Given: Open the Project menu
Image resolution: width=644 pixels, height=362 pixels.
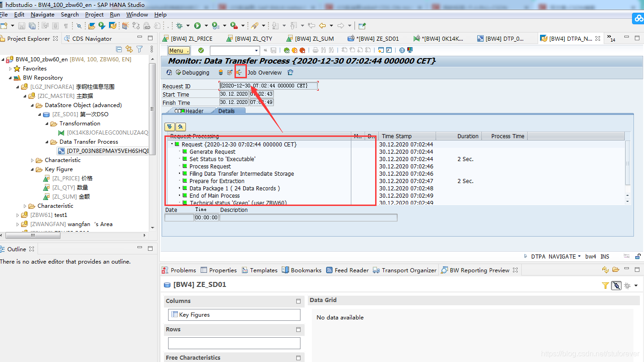Looking at the screenshot, I should 94,15.
